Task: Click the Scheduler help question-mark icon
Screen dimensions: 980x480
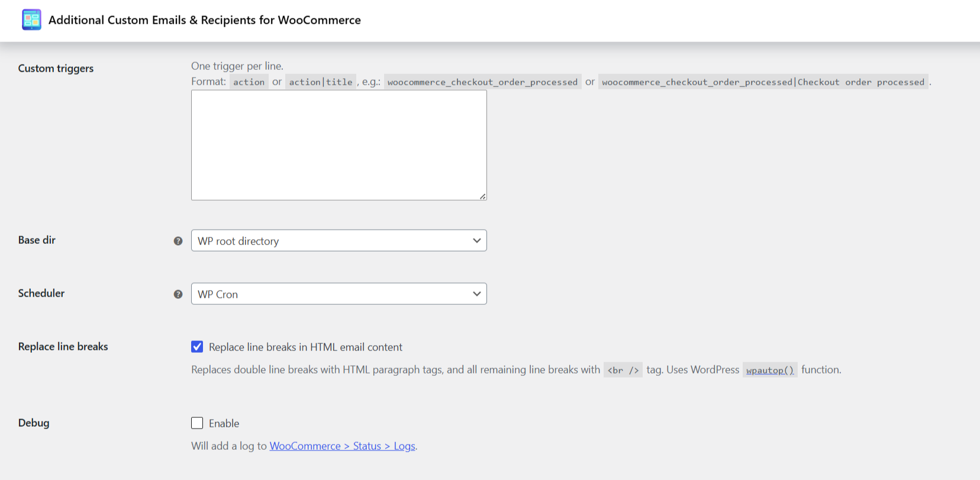Action: (178, 294)
